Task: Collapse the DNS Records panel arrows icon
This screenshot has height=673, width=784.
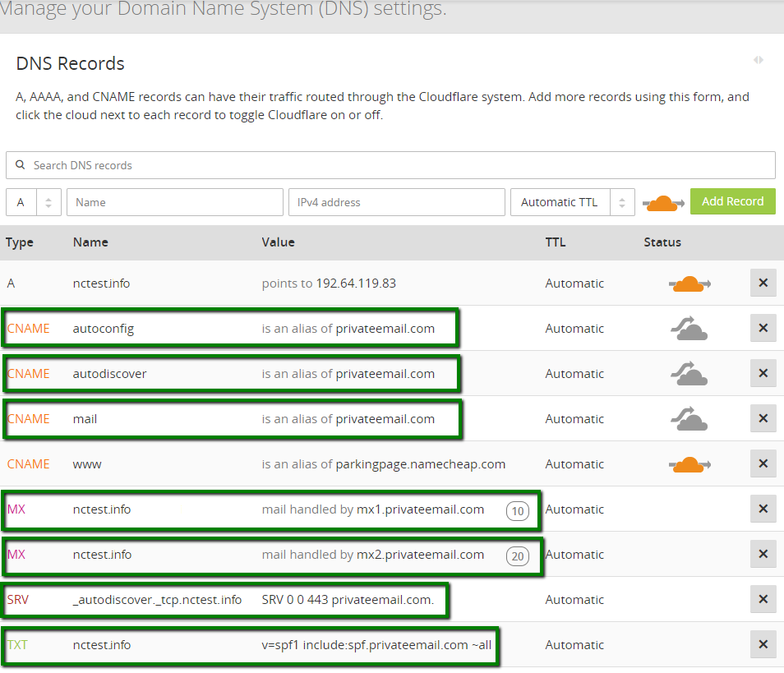Action: [x=759, y=60]
